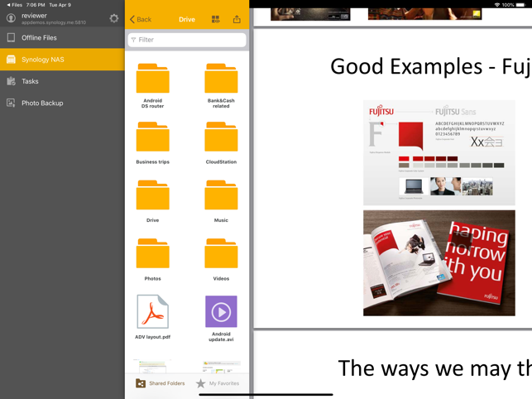The width and height of the screenshot is (532, 399).
Task: Open the settings gear next to reviewer
Action: point(114,18)
